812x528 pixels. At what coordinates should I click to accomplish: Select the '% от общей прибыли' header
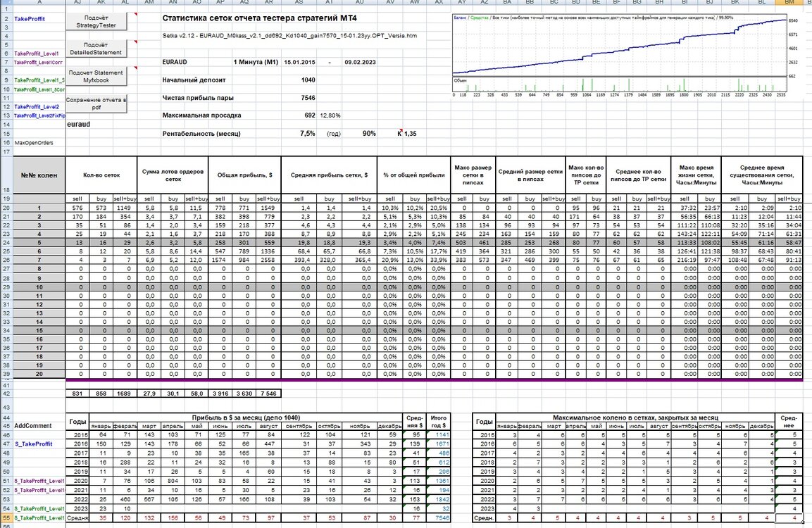414,175
